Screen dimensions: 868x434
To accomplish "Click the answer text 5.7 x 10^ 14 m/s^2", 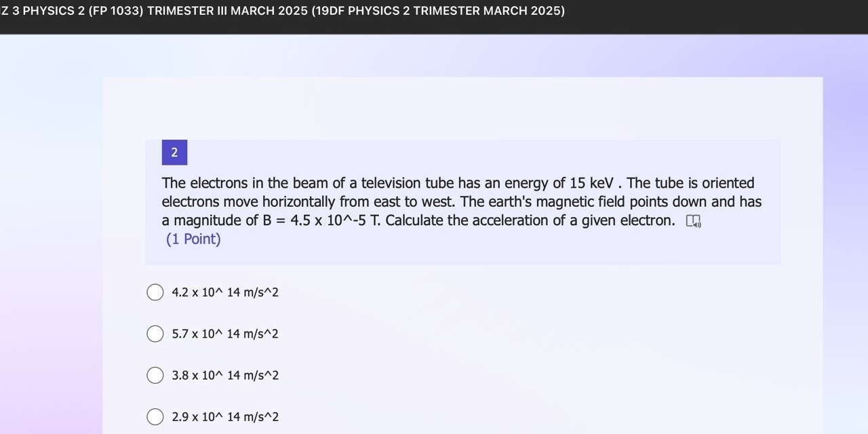I will point(225,334).
